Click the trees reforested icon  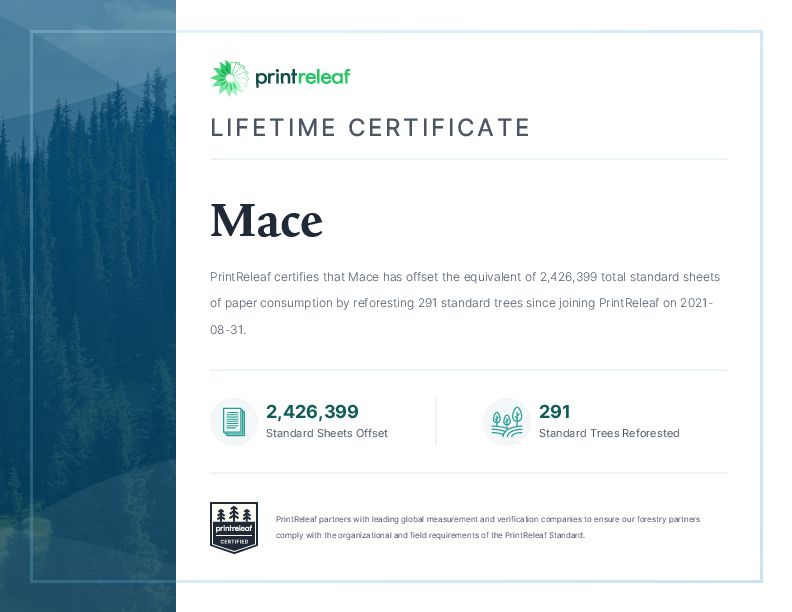click(x=507, y=422)
